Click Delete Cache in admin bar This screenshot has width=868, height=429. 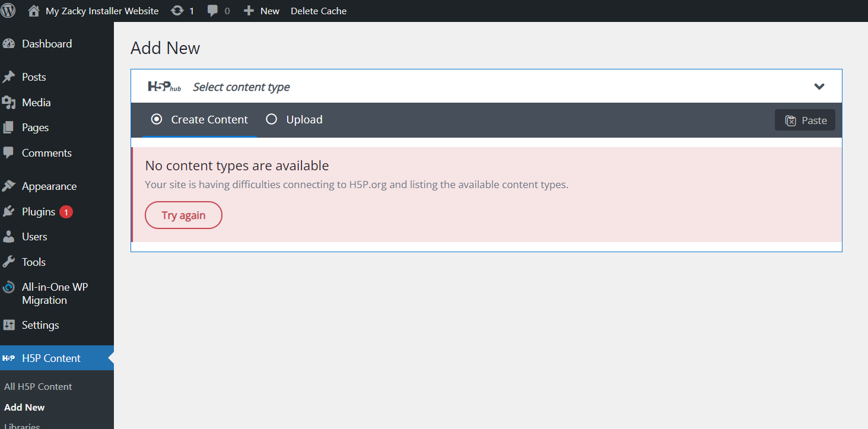319,11
